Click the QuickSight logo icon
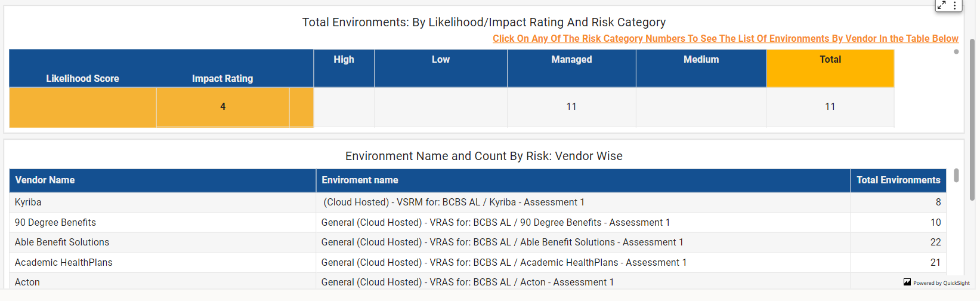 point(907,282)
